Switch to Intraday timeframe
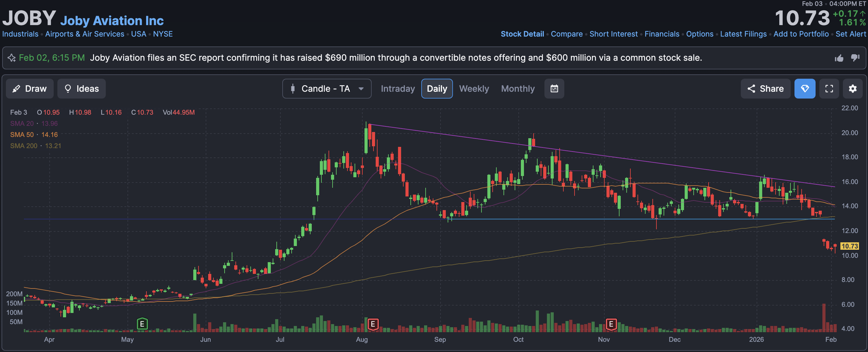This screenshot has width=868, height=352. click(x=398, y=89)
